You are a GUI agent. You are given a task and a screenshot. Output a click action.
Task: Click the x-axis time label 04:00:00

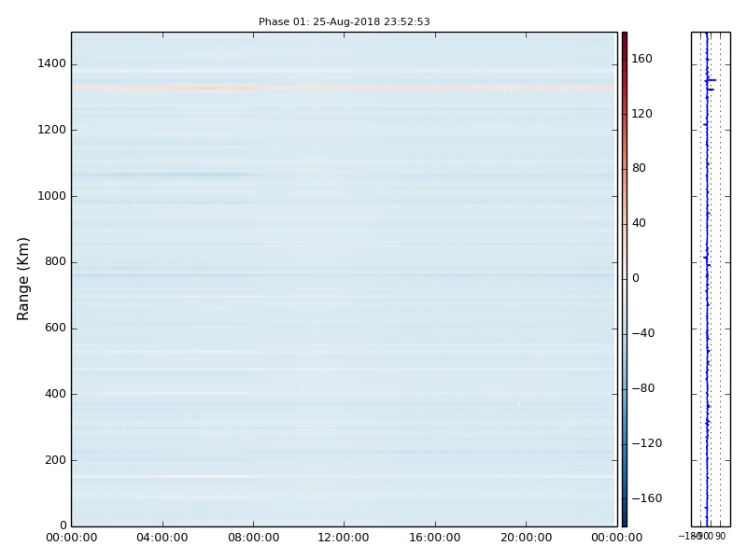[162, 538]
